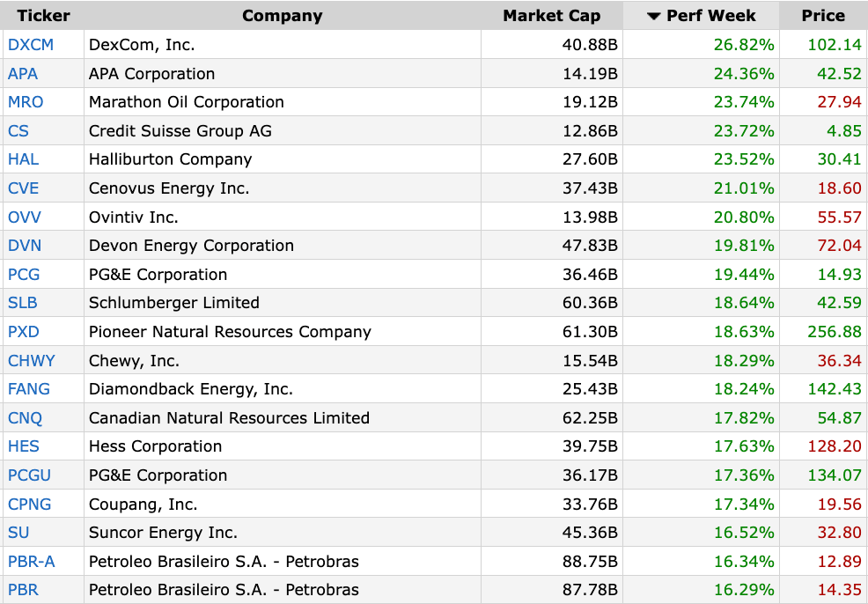Open the APA ticker link
Viewport: 868px width, 604px height.
[23, 74]
